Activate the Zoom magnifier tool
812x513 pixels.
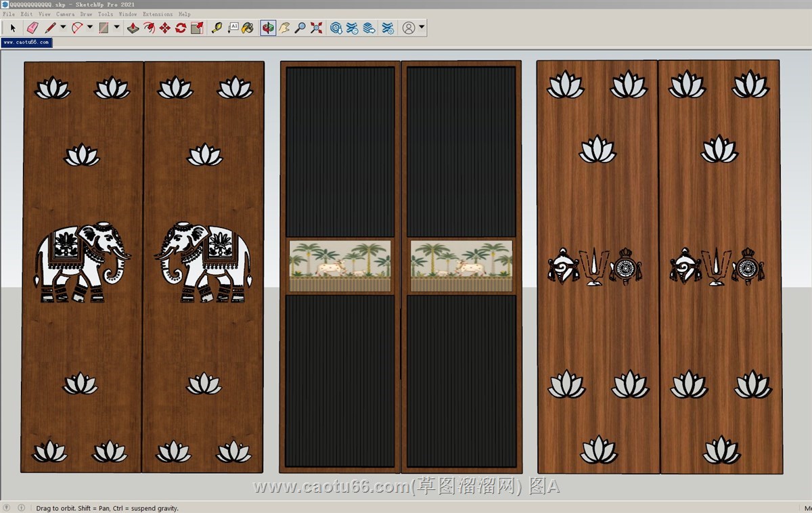[x=300, y=28]
